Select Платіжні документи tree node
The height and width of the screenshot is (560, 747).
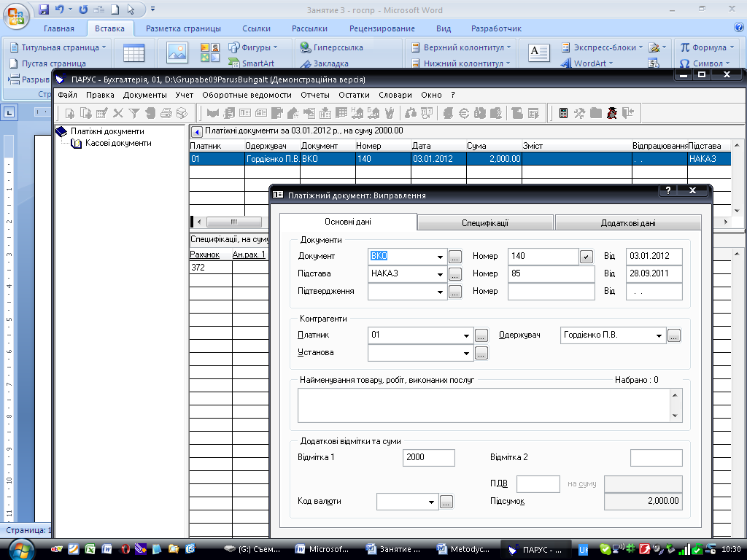107,131
